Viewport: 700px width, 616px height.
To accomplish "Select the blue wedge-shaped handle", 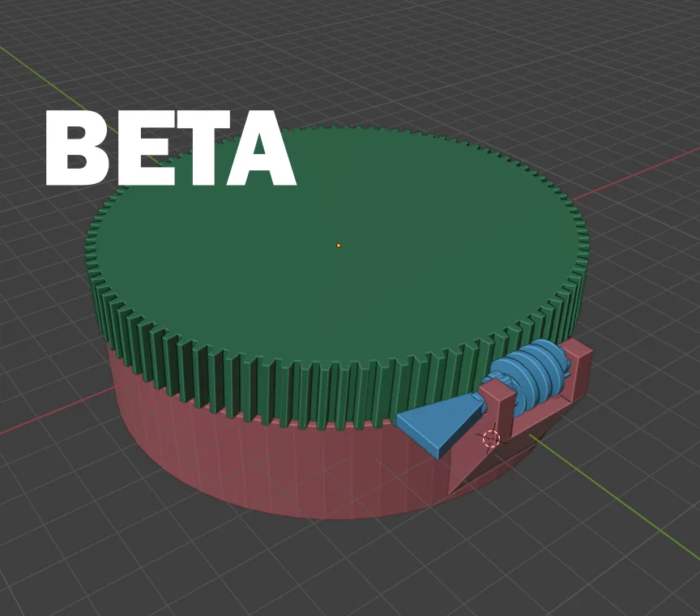I will [440, 428].
